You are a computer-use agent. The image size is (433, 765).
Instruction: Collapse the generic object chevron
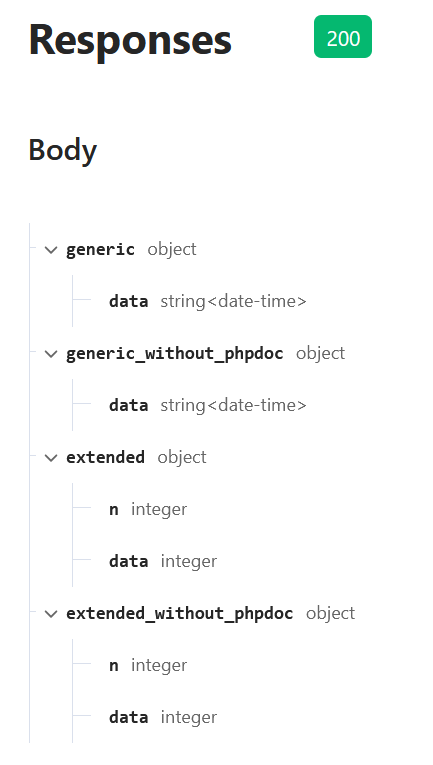[x=51, y=250]
